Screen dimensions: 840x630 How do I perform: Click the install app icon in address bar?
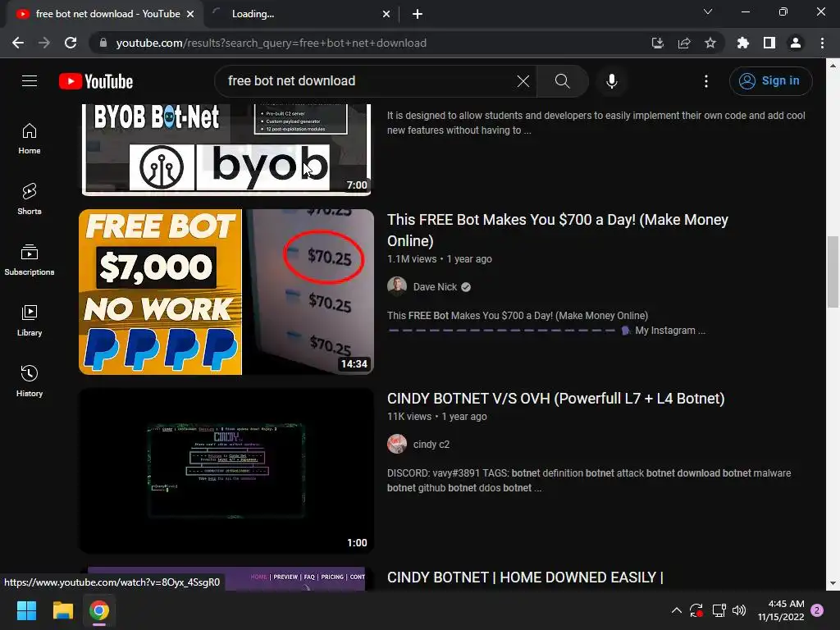pos(658,43)
